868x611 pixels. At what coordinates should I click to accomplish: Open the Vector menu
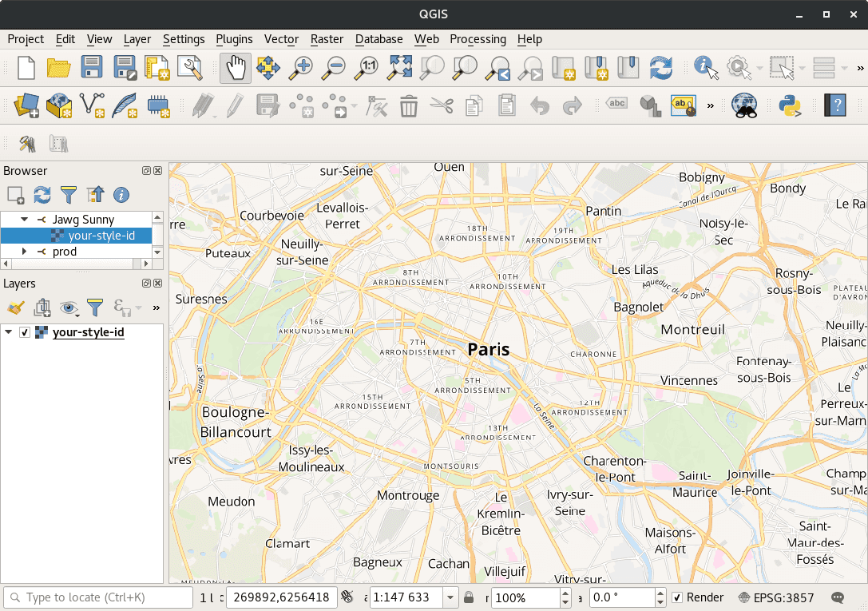tap(281, 38)
